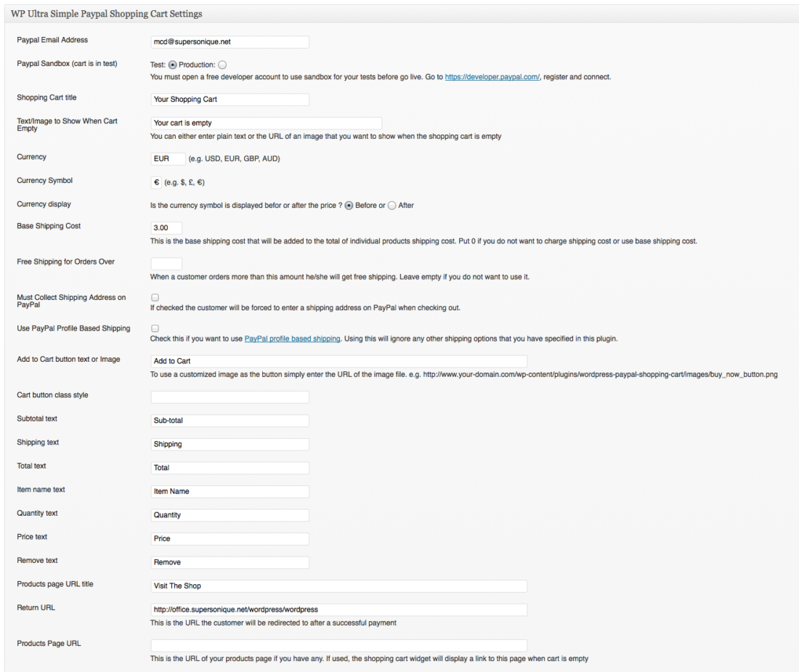Screen dimensions: 799x672
Task: Edit the Base Shipping Cost field
Action: (166, 227)
